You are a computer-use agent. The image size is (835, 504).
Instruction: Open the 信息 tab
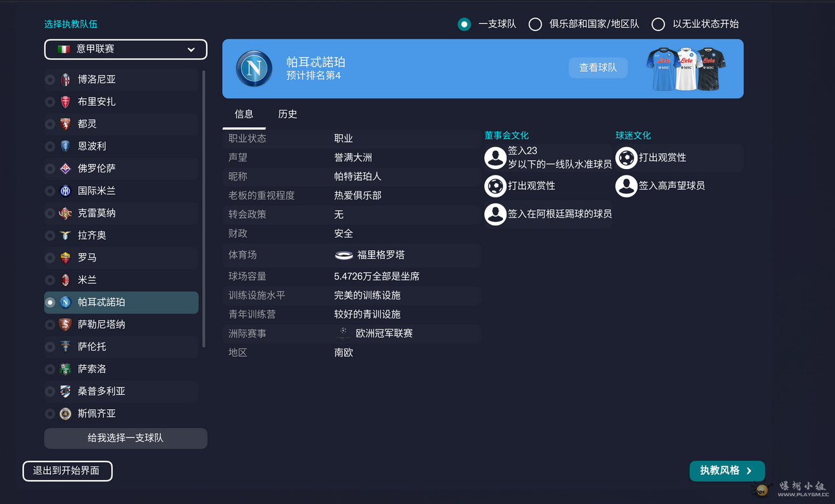pos(244,114)
